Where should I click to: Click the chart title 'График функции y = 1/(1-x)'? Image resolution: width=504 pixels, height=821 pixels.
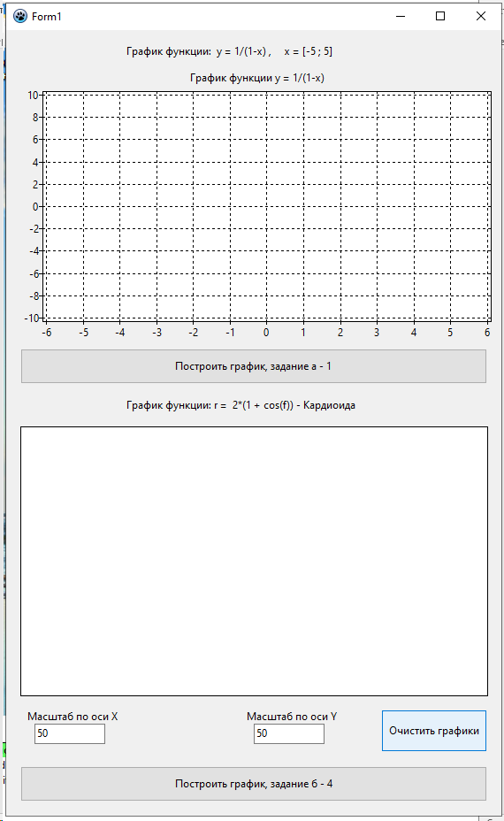click(x=257, y=78)
